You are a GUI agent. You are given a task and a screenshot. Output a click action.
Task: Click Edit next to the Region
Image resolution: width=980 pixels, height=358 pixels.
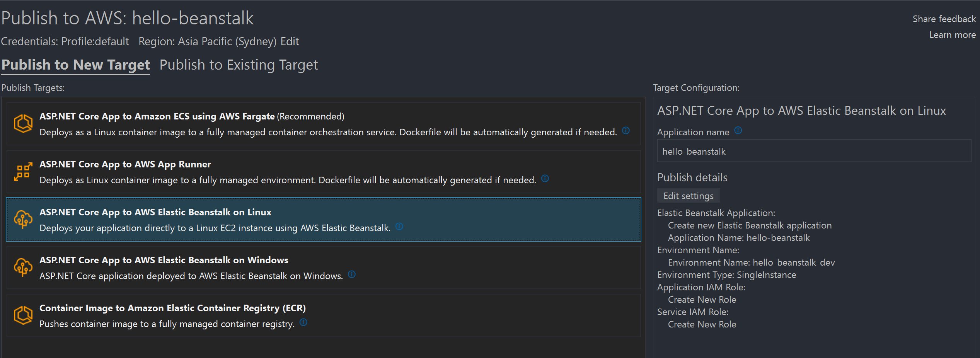click(x=290, y=41)
